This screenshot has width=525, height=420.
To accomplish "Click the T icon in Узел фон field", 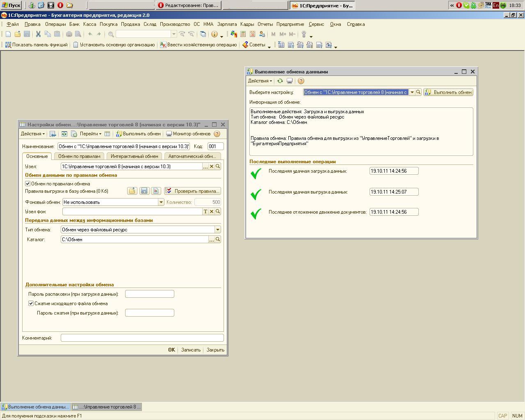I will tap(205, 212).
